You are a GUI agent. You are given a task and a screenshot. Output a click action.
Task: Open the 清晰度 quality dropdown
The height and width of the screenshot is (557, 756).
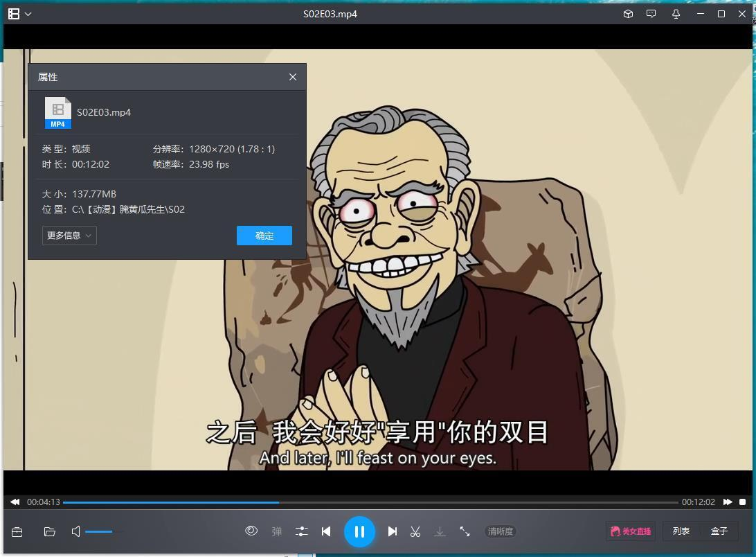click(x=500, y=531)
